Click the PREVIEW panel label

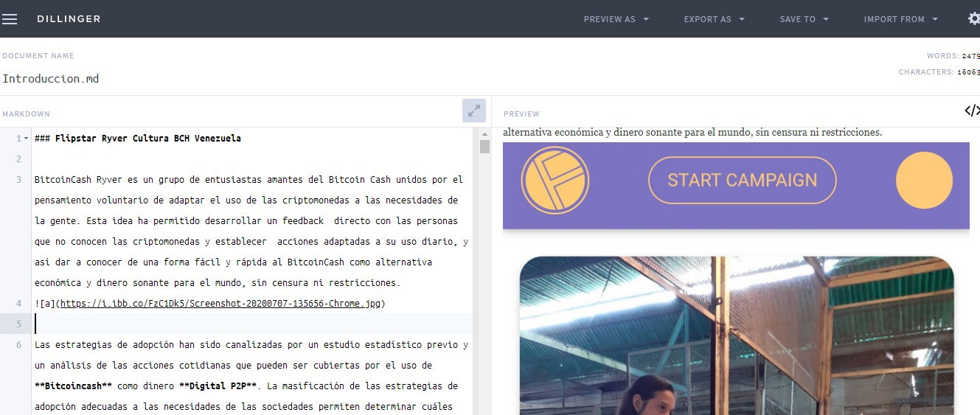click(x=522, y=114)
